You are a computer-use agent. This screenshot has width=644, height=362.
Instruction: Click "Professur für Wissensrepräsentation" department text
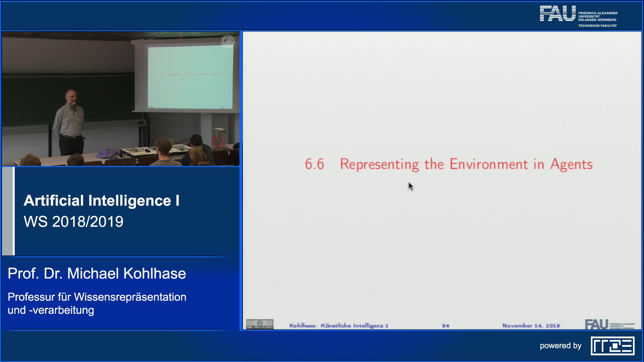tap(97, 297)
